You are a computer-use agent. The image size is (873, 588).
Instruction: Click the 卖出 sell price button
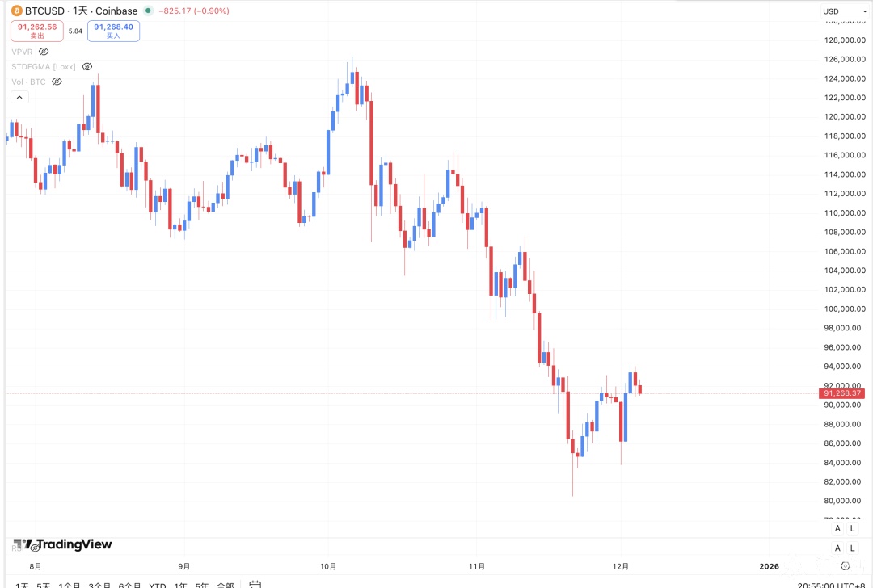tap(37, 31)
